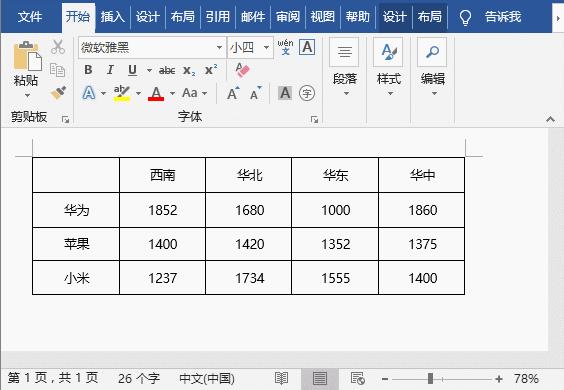Open the 视图 View tab
This screenshot has height=390, width=564.
[x=323, y=17]
